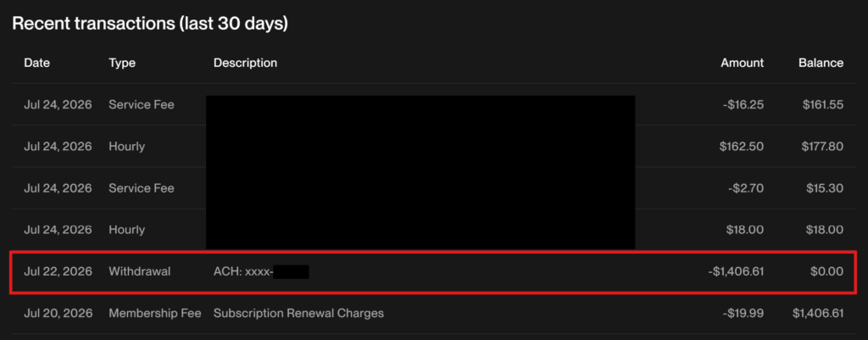
Task: Click the $18.00 Hourly amount
Action: point(745,230)
